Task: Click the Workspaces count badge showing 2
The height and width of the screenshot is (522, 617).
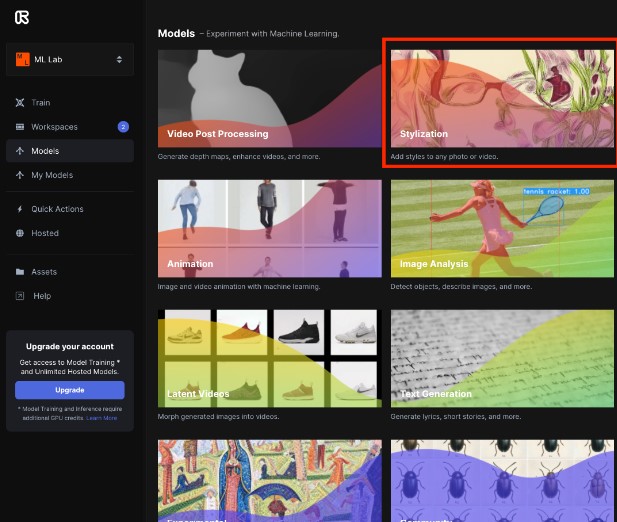Action: [123, 127]
